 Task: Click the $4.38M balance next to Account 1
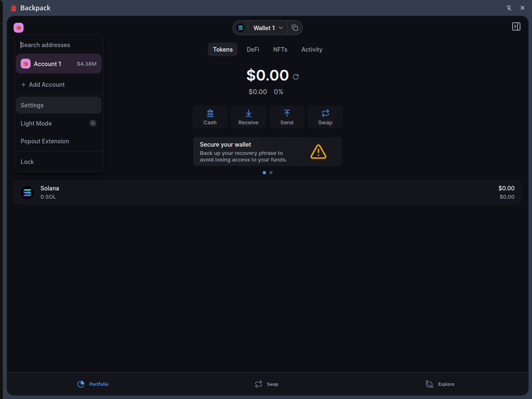pos(87,64)
